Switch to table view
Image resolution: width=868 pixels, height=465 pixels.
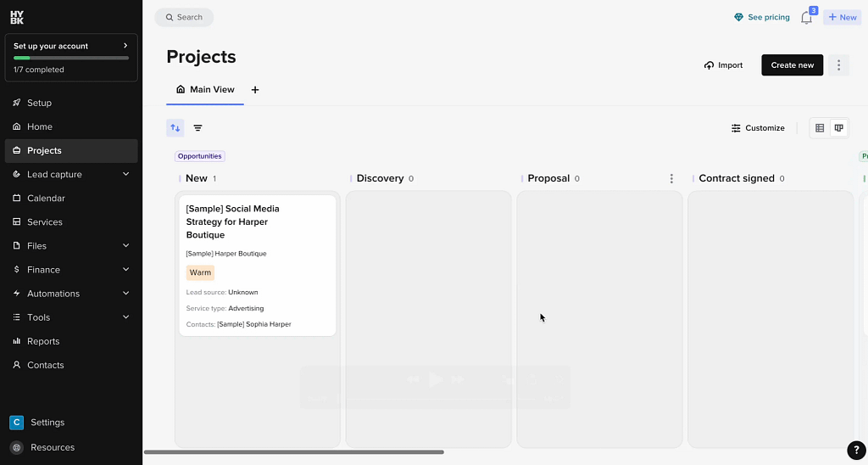point(820,128)
